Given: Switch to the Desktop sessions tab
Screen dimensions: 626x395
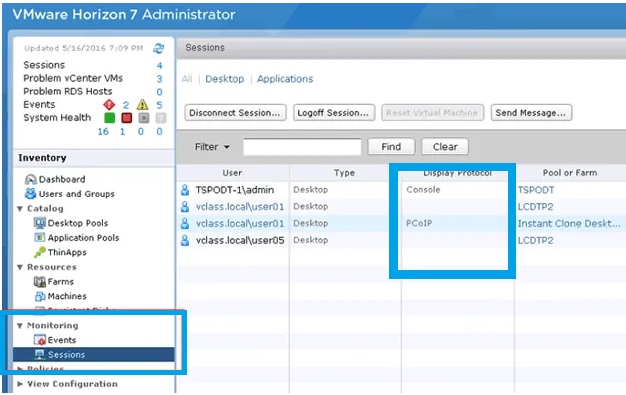Looking at the screenshot, I should point(224,79).
